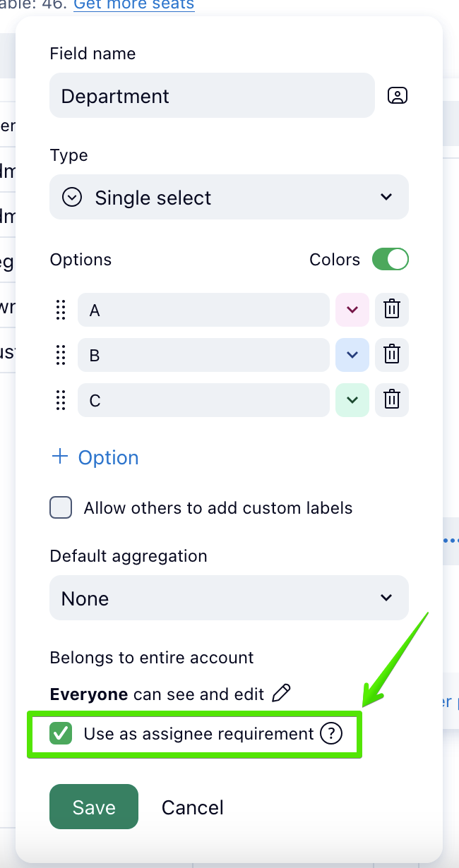Image resolution: width=459 pixels, height=868 pixels.
Task: Open the blue color dropdown for option B
Action: (352, 355)
